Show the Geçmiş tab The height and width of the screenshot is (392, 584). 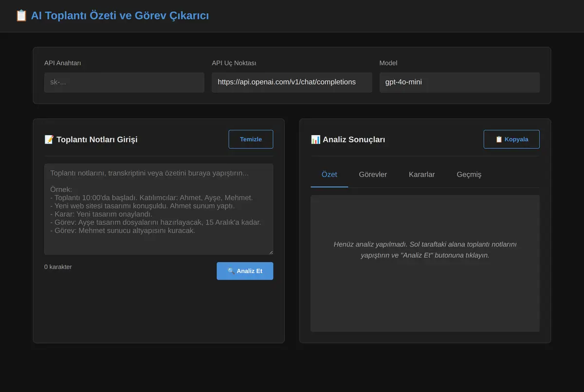[469, 175]
